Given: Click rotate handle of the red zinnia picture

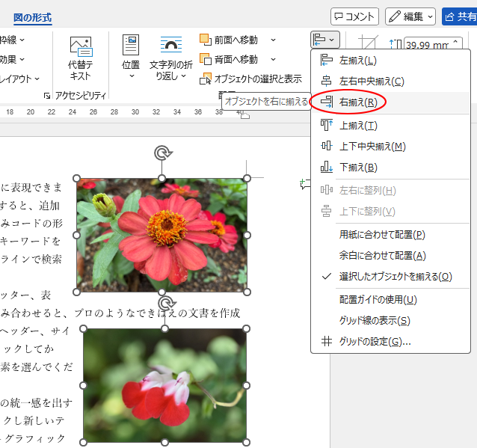Looking at the screenshot, I should pos(163,153).
